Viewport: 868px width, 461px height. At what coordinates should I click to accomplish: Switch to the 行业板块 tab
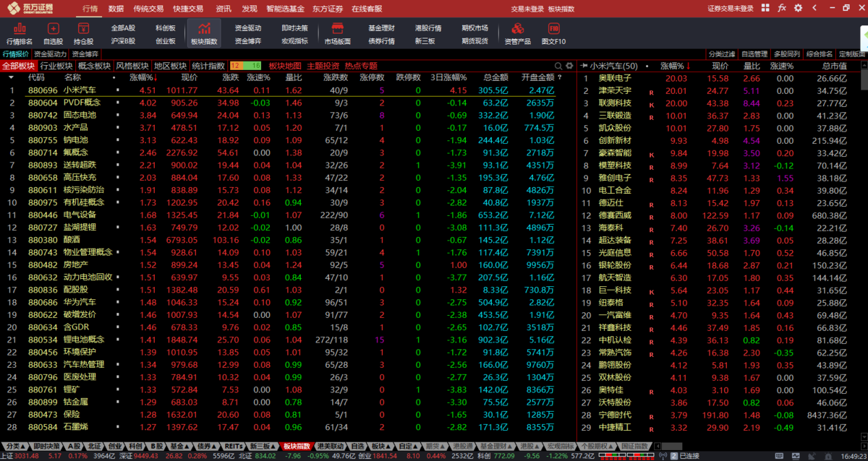[56, 66]
